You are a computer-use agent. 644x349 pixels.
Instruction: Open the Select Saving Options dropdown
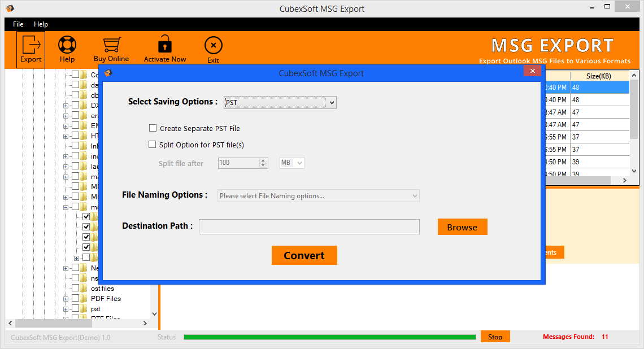tap(280, 103)
